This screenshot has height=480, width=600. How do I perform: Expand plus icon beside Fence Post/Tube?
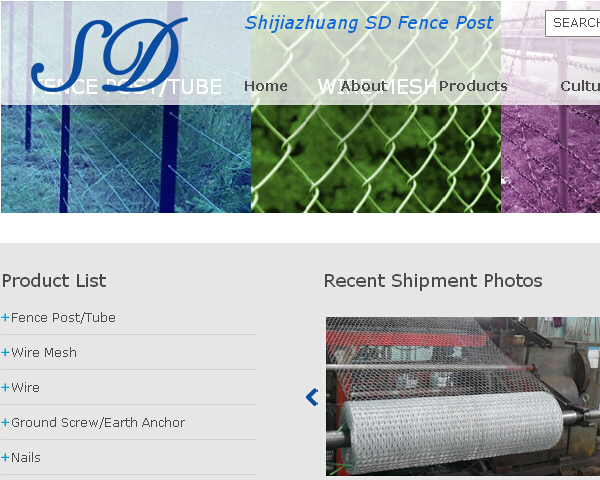click(5, 317)
